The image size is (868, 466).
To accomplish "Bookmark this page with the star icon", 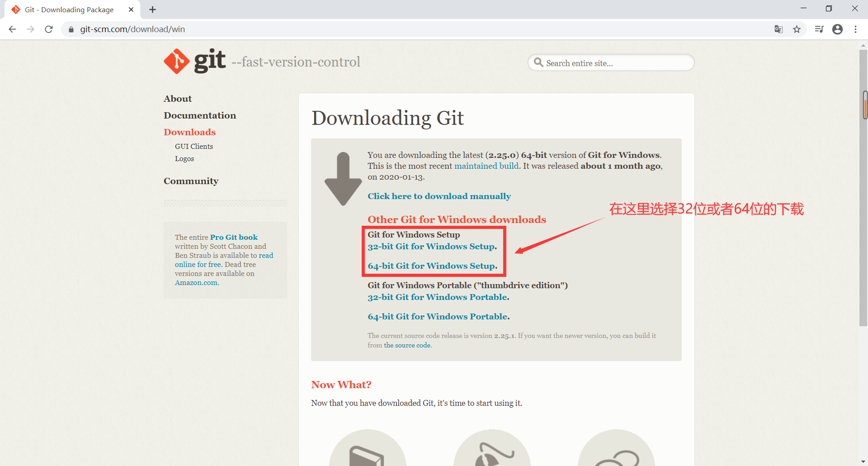I will [x=797, y=29].
